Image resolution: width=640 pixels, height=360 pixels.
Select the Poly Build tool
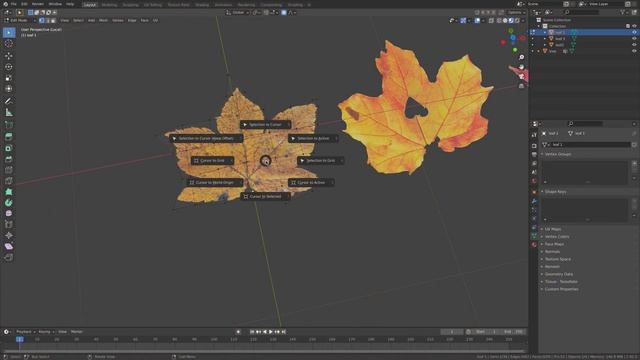[9, 192]
